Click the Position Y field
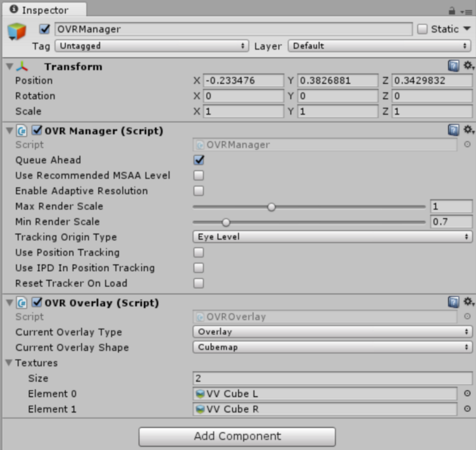 [338, 80]
